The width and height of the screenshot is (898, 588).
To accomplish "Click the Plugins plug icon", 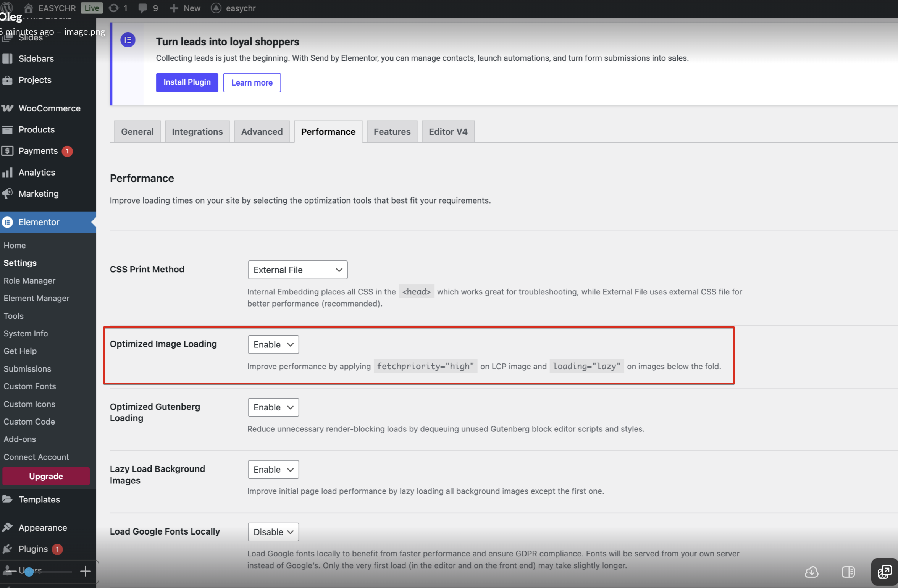I will 7,549.
